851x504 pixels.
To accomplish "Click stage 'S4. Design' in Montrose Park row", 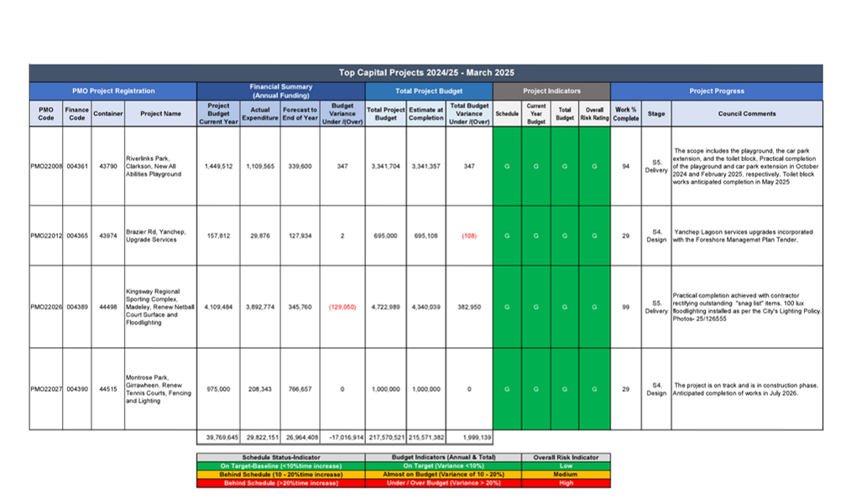I will (656, 389).
